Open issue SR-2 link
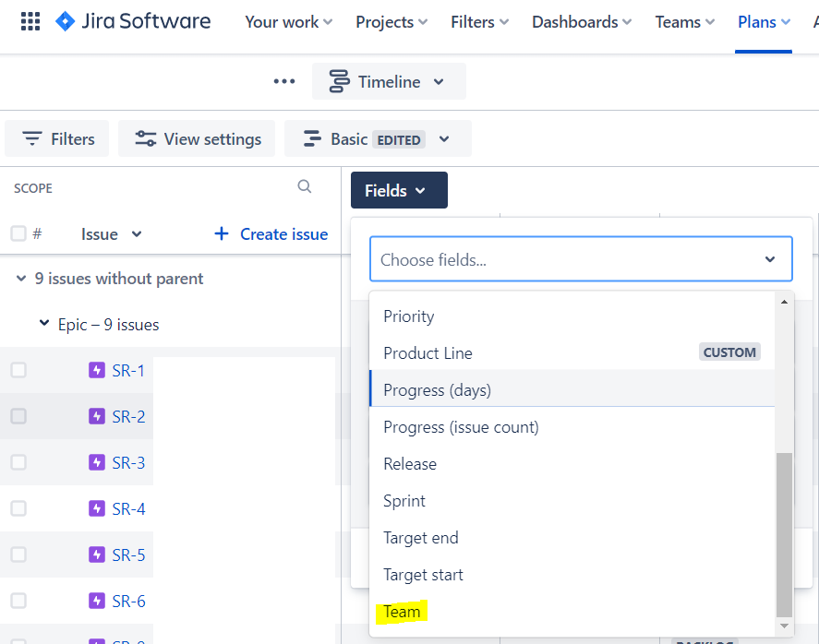The image size is (819, 644). (x=128, y=416)
